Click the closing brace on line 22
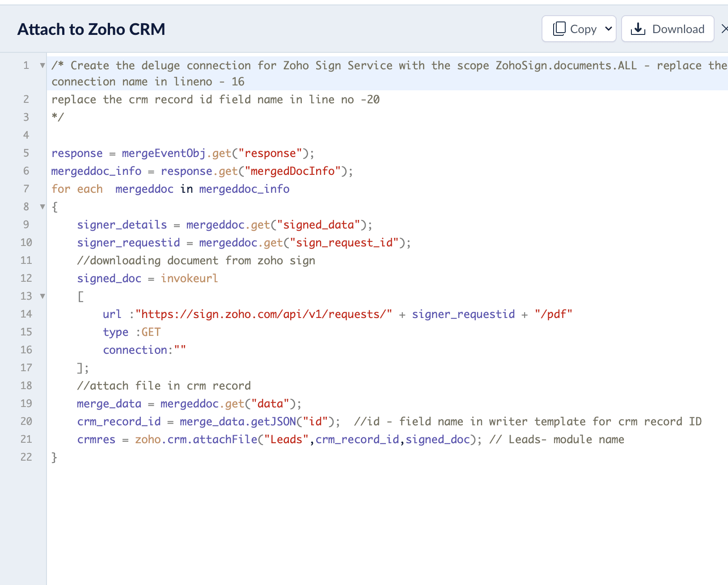The height and width of the screenshot is (585, 728). coord(54,458)
